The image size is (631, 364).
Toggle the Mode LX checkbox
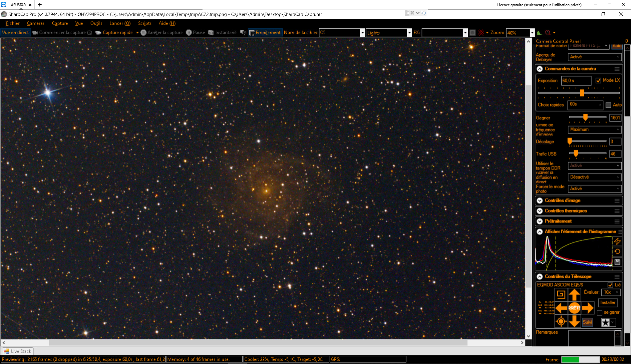tap(598, 81)
